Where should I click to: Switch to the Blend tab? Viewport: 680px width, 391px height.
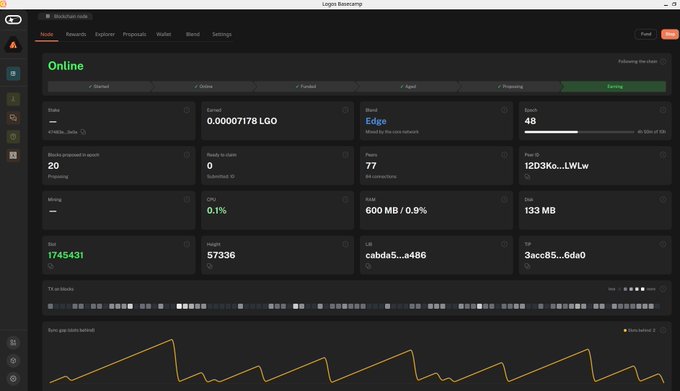[193, 34]
